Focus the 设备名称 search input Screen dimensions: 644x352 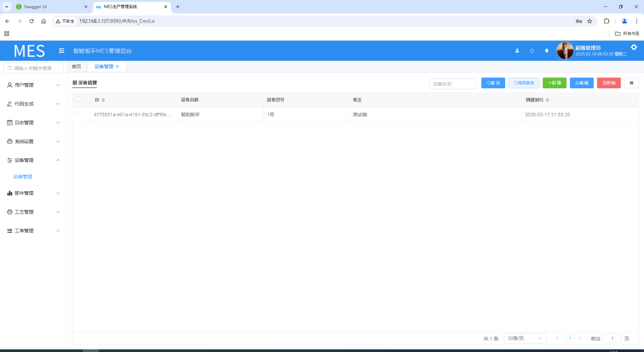click(x=453, y=84)
